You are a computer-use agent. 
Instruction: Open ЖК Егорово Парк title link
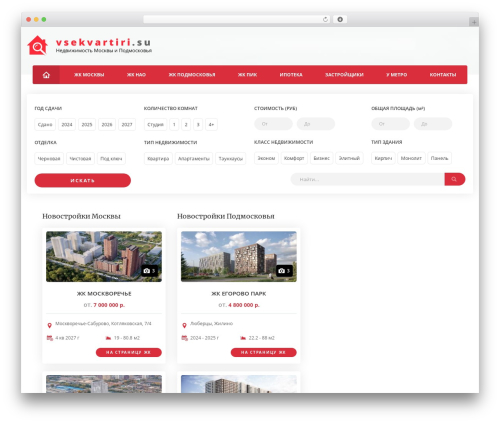pos(239,294)
